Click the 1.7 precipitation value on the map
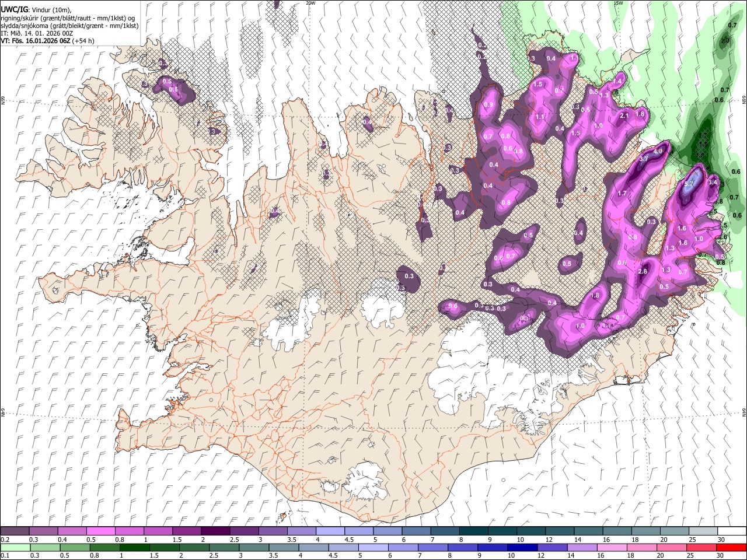This screenshot has height=560, width=747. coord(622,193)
